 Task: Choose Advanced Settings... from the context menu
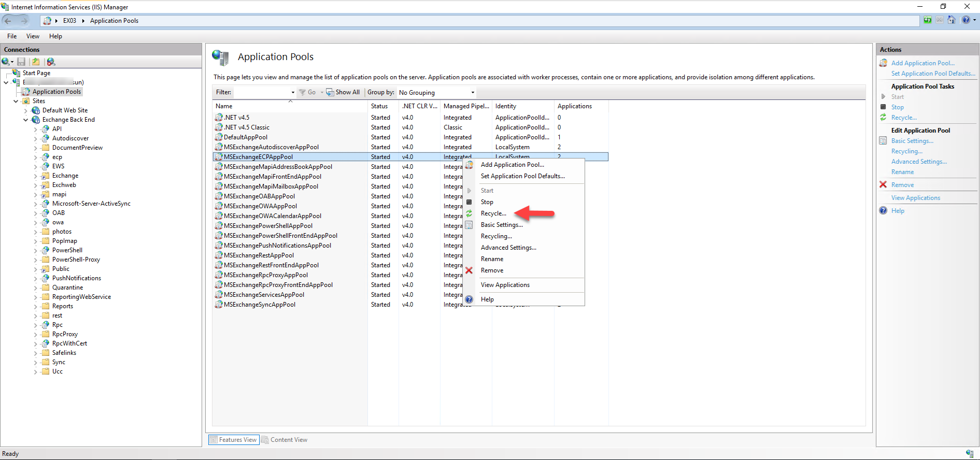click(x=508, y=248)
